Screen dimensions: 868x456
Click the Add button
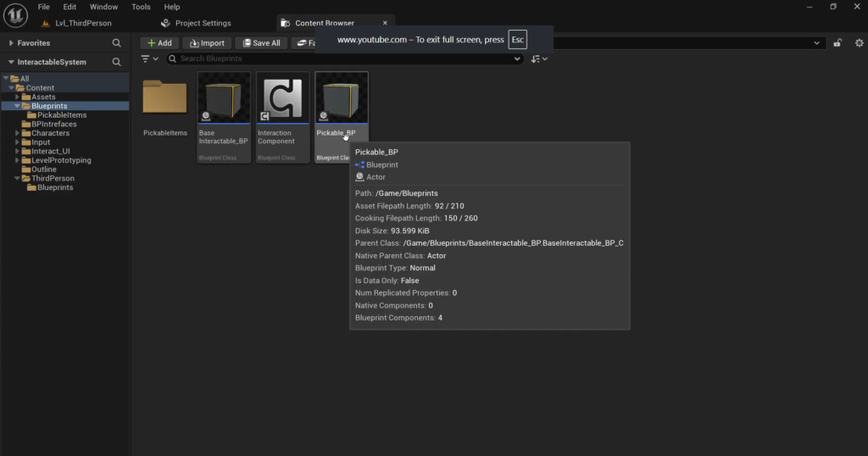coord(159,43)
